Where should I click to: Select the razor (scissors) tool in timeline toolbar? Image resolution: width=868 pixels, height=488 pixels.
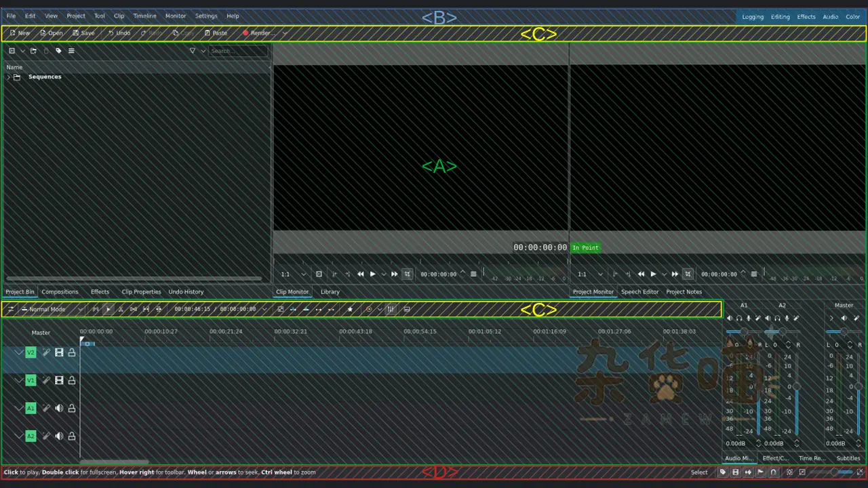121,309
